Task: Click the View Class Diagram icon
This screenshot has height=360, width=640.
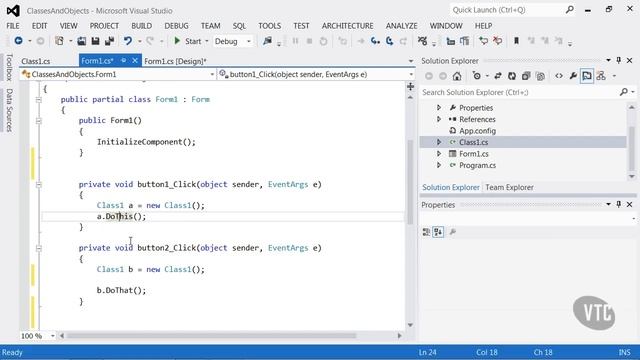Action: click(601, 76)
